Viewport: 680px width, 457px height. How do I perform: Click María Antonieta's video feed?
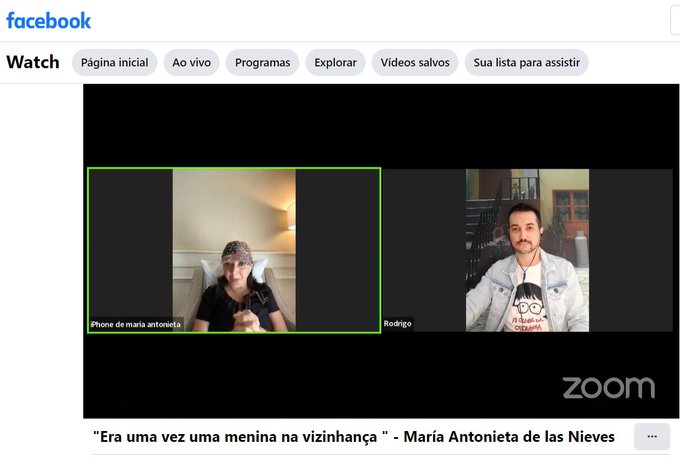click(234, 250)
